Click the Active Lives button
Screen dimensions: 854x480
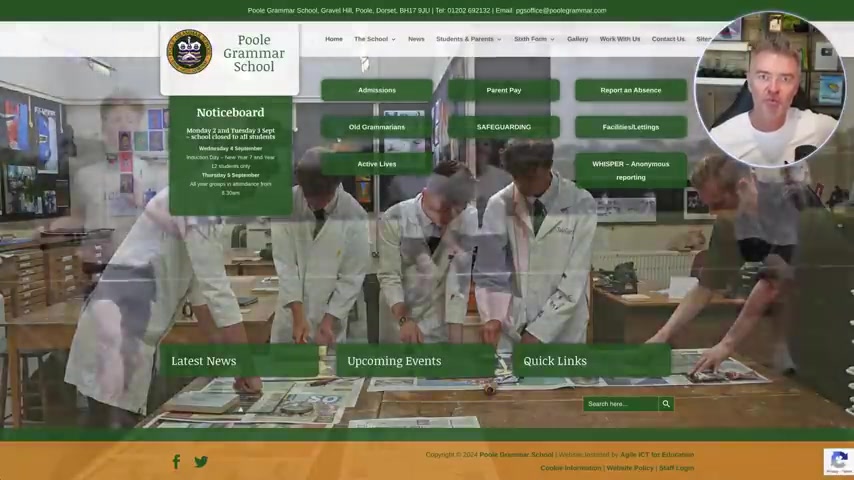pos(377,164)
